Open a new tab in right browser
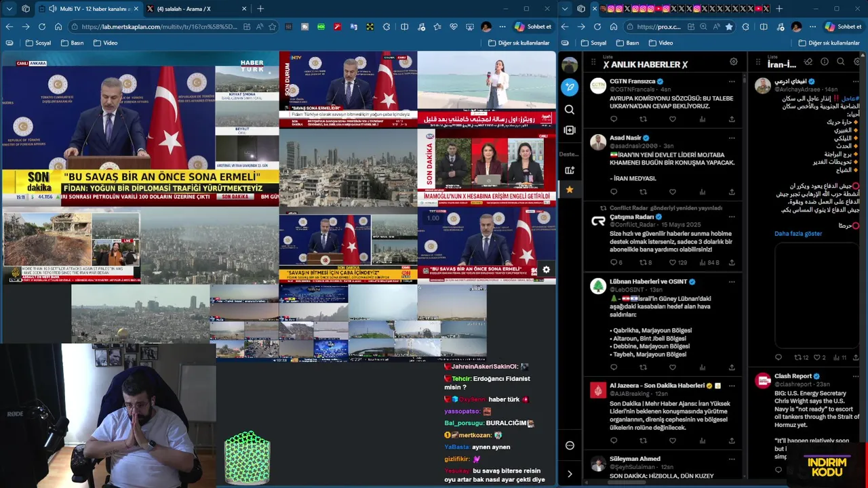This screenshot has width=868, height=488. pos(779,9)
